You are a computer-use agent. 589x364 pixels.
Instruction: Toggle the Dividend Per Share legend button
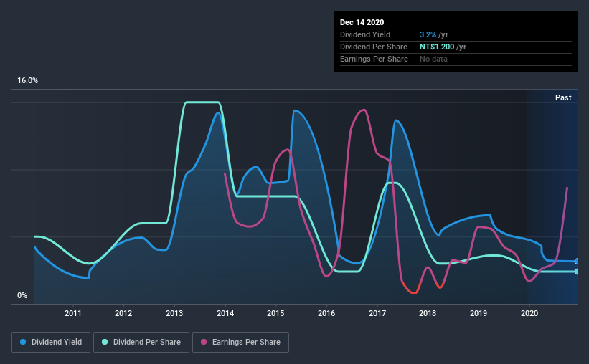pyautogui.click(x=141, y=343)
